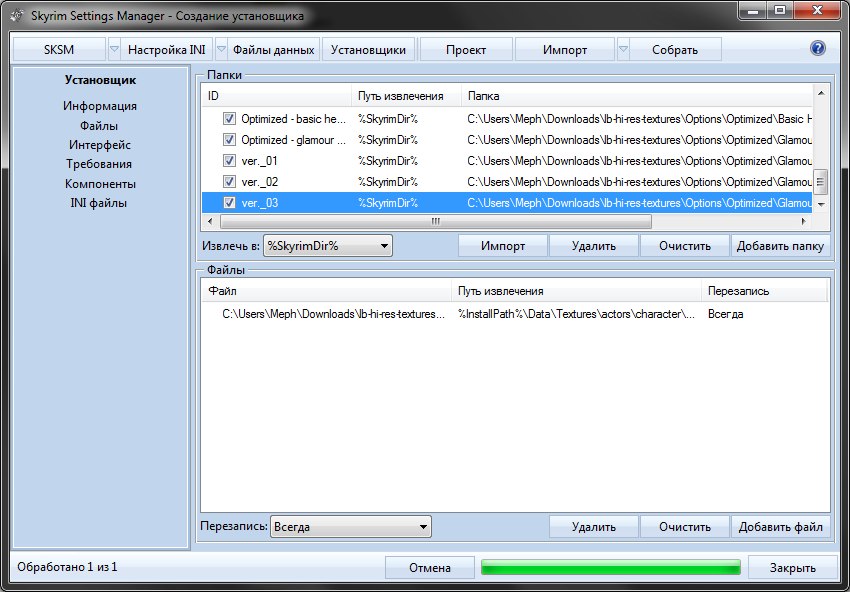Click Путь извлечения header in files list
The image size is (850, 592).
click(x=577, y=291)
